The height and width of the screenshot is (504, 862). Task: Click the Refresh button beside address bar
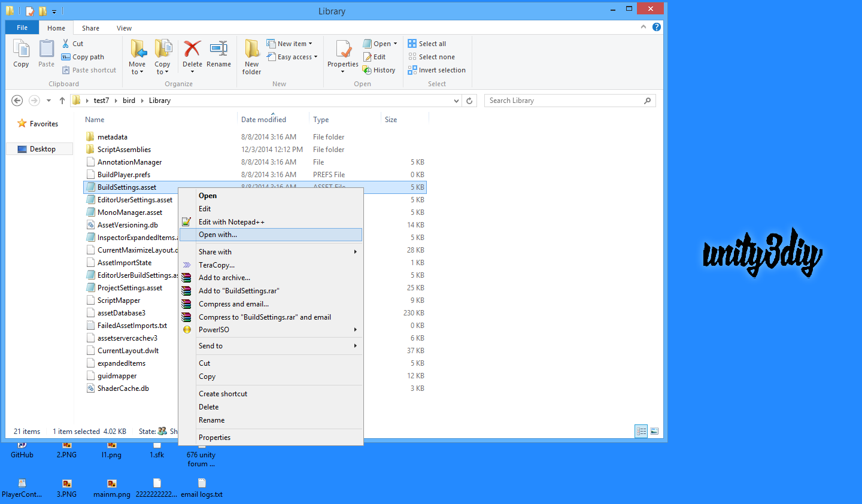pyautogui.click(x=469, y=101)
